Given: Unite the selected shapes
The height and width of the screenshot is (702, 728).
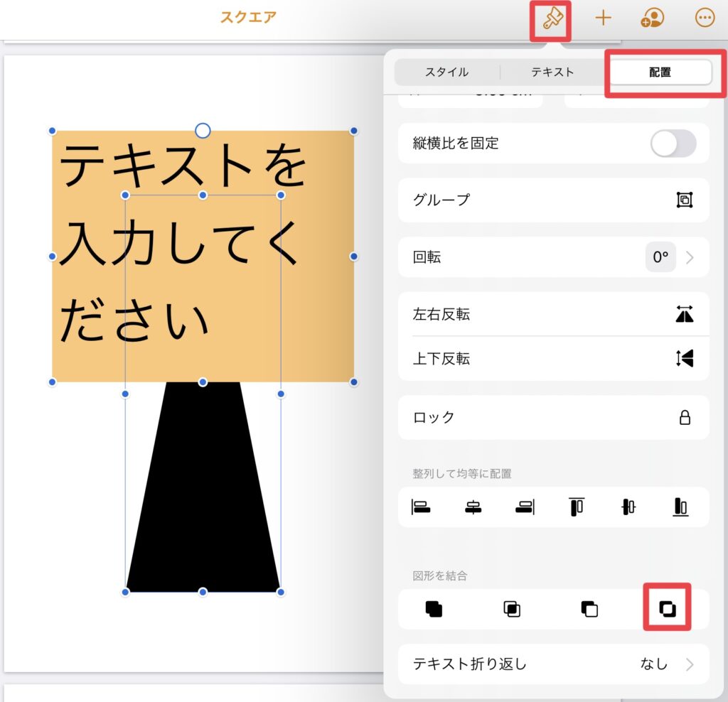Looking at the screenshot, I should [434, 609].
